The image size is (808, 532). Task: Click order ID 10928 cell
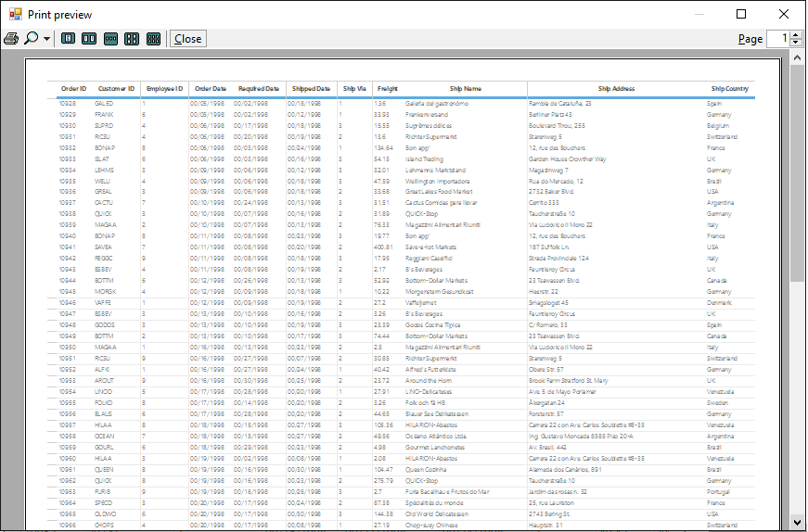[x=68, y=104]
